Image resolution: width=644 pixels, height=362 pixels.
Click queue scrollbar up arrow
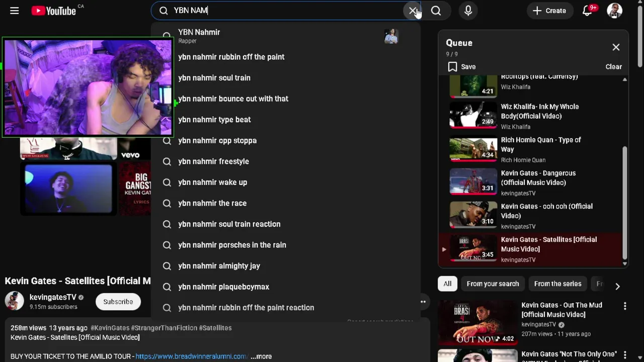click(625, 79)
